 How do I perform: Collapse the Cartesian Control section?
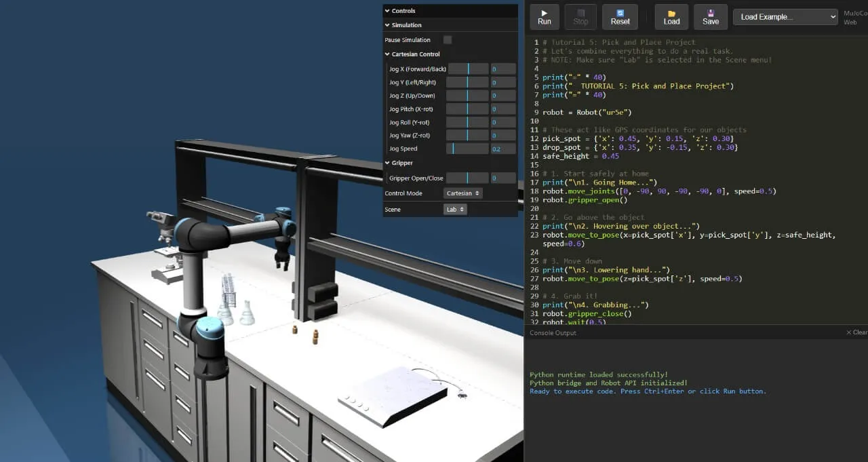click(x=416, y=54)
